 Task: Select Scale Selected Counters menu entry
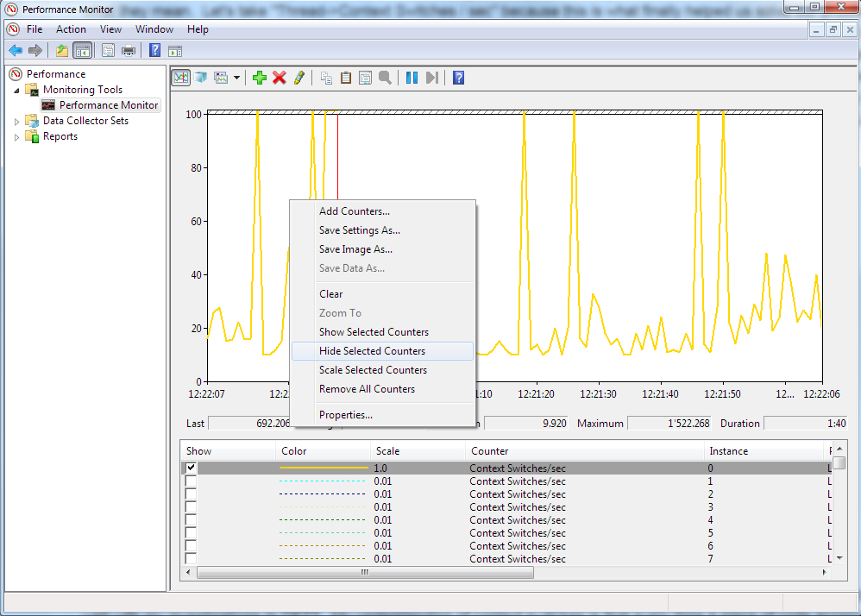383,370
